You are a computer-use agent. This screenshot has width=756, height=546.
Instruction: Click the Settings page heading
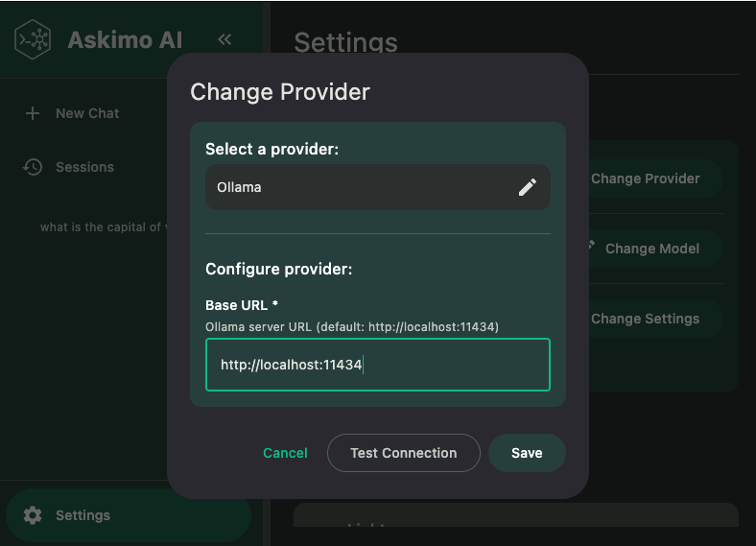(x=345, y=42)
